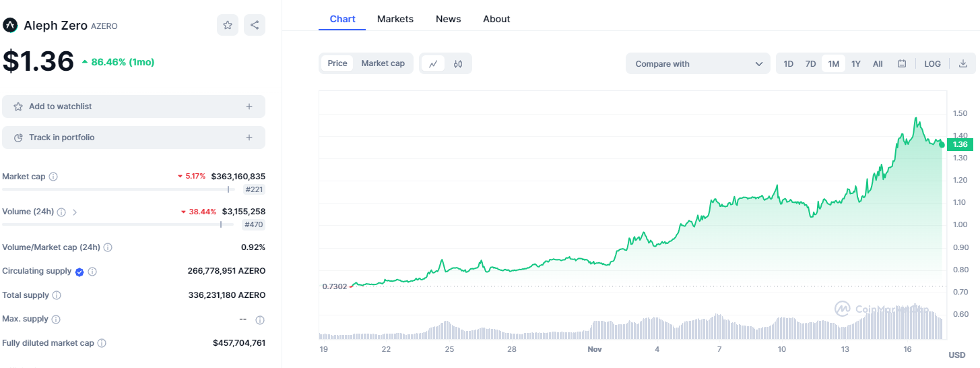This screenshot has width=980, height=368.
Task: Click info icon beside Max. supply value
Action: 260,320
